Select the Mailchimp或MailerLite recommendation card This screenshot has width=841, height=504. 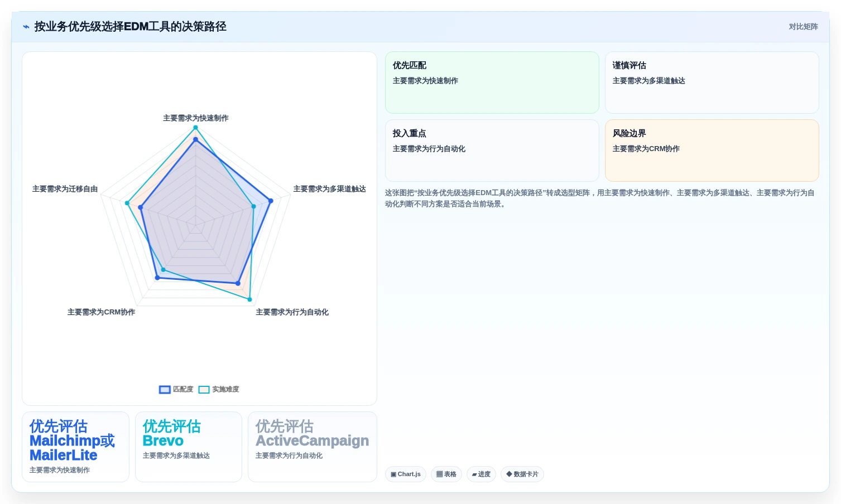(x=75, y=447)
